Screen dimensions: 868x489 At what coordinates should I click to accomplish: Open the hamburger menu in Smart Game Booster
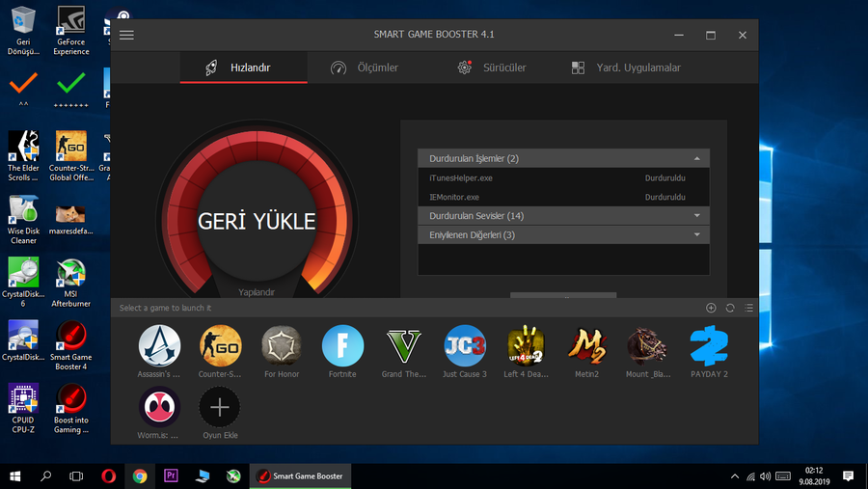126,35
